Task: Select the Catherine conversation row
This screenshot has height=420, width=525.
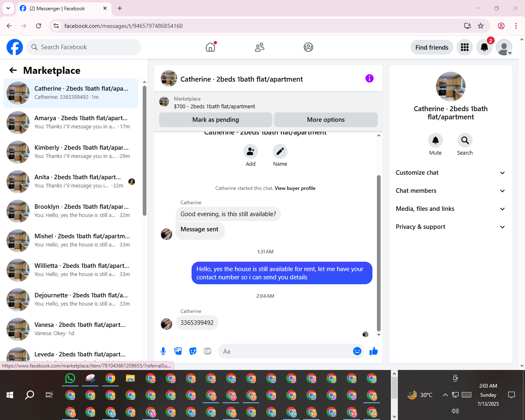Action: pyautogui.click(x=71, y=93)
